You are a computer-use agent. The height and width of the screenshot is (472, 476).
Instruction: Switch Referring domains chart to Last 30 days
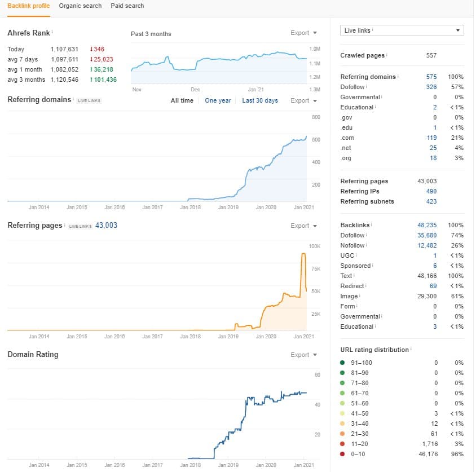coord(259,100)
